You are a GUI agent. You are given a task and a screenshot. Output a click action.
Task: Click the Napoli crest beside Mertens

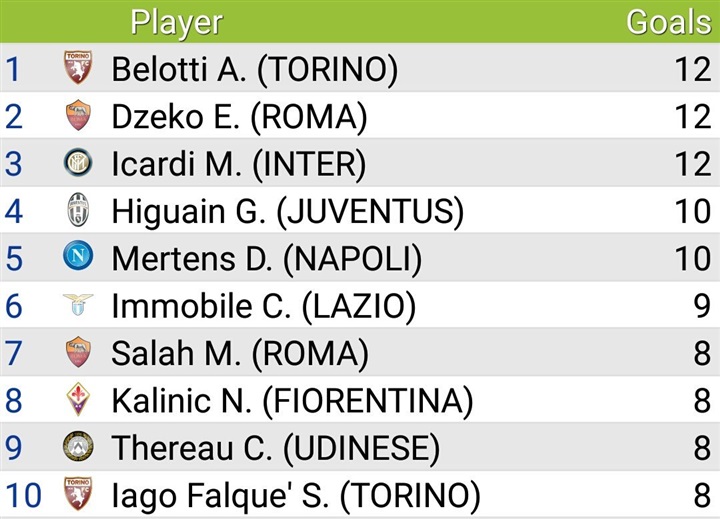(77, 258)
